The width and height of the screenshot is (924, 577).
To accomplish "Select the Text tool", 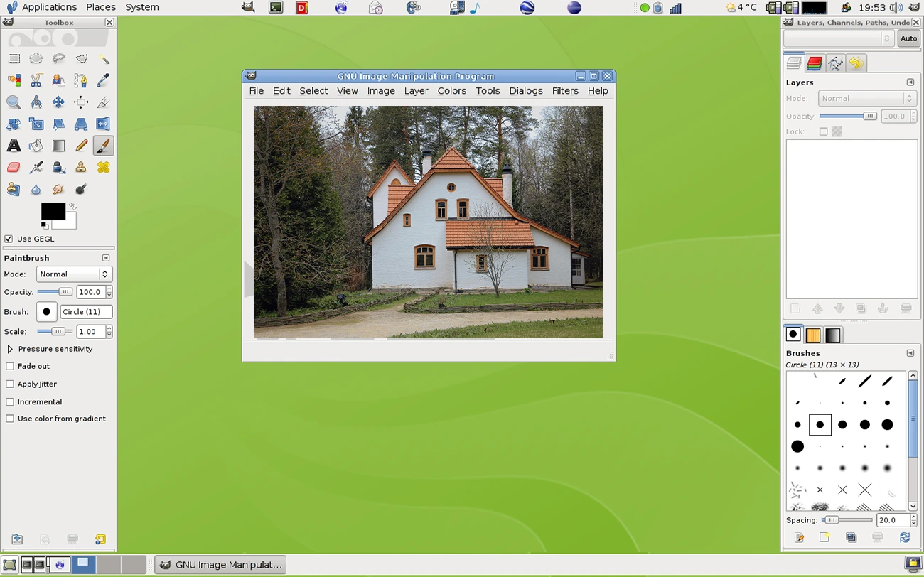I will point(14,145).
